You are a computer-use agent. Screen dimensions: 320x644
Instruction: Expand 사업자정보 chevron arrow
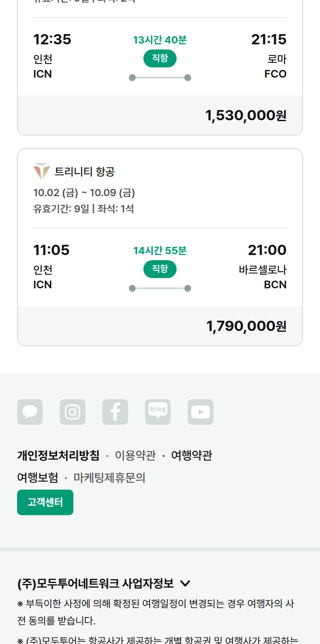[x=185, y=583]
